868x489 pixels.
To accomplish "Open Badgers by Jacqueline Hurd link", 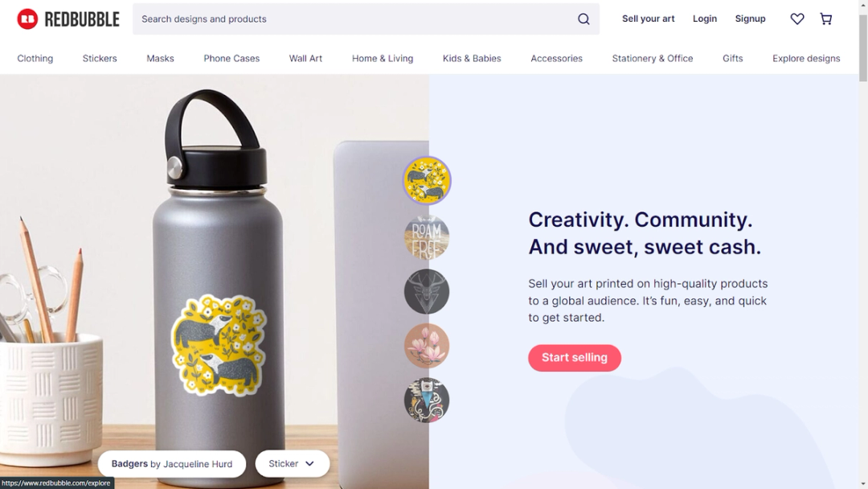I will [172, 463].
